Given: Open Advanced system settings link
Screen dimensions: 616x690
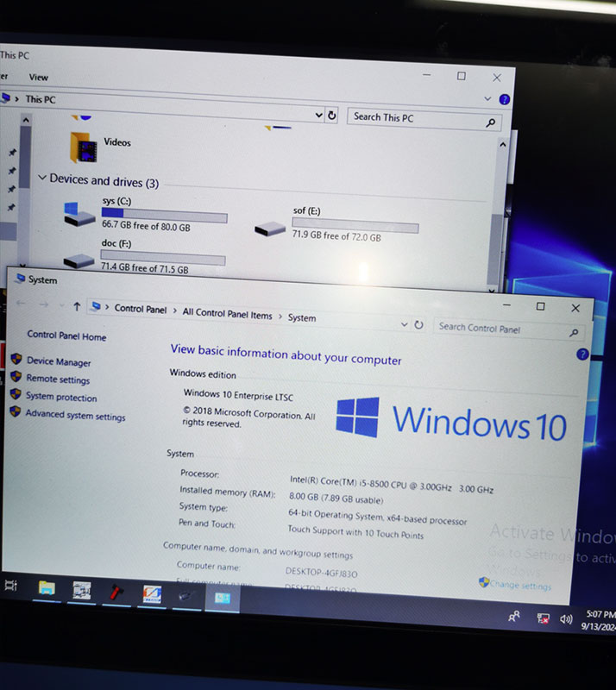Looking at the screenshot, I should 74,416.
